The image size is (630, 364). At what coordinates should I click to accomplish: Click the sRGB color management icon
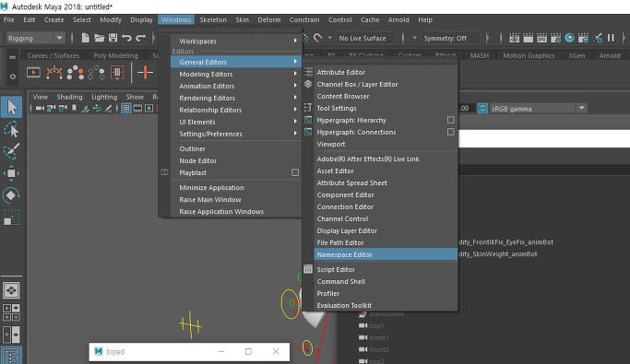[x=482, y=109]
